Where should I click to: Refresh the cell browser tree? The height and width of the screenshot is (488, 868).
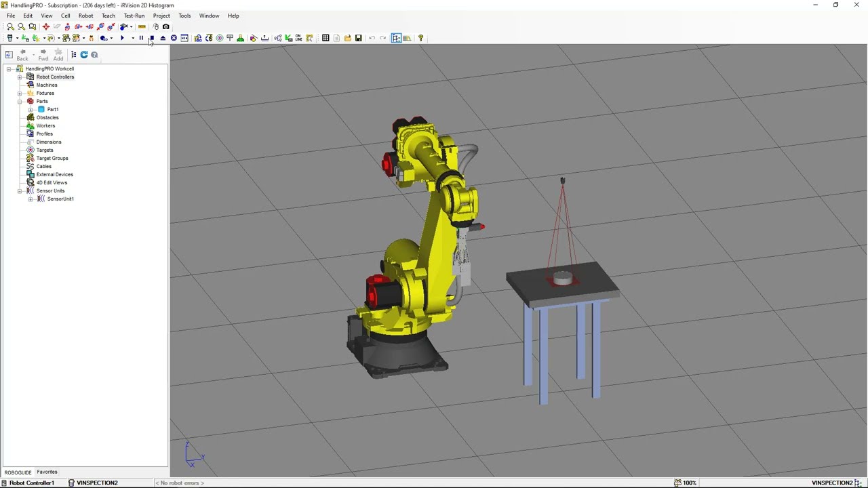pyautogui.click(x=84, y=55)
